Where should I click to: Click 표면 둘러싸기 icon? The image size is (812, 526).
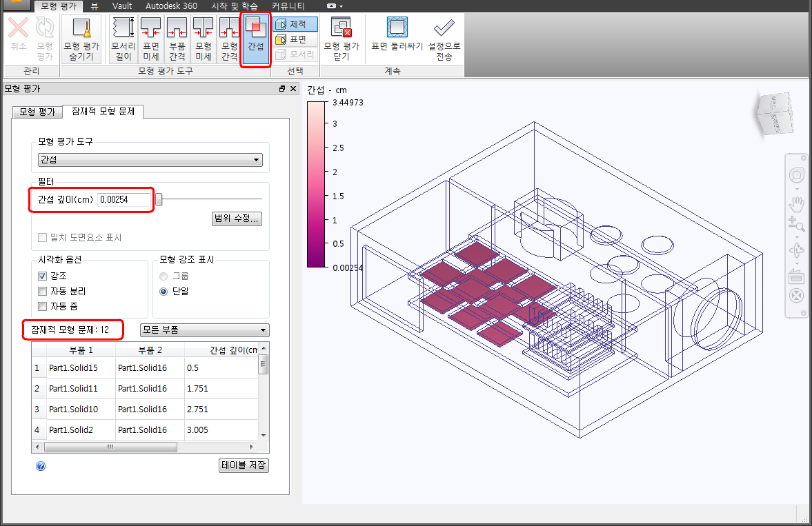(x=397, y=34)
